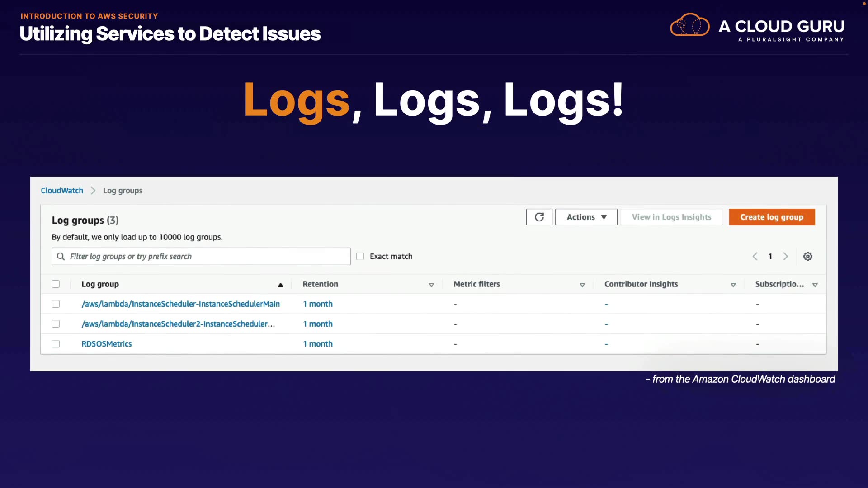868x488 pixels.
Task: Sort by Metric filters column arrow
Action: 582,285
